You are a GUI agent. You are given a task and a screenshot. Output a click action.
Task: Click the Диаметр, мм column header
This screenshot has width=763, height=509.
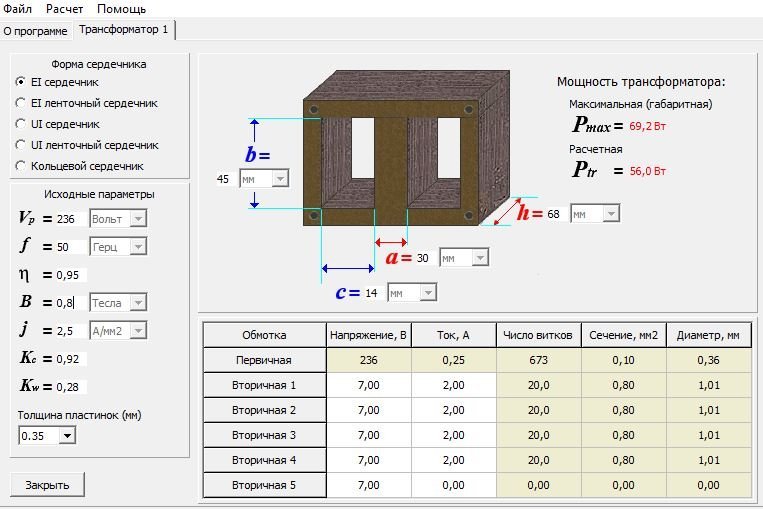[708, 335]
